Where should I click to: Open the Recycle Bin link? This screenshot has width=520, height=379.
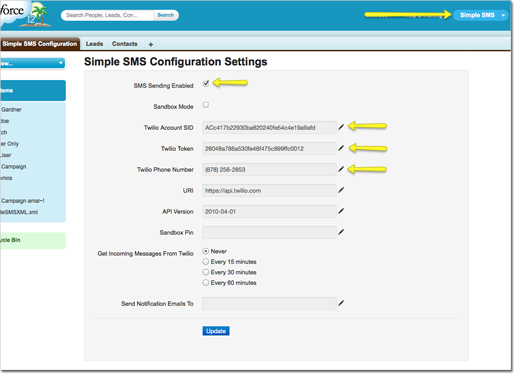click(10, 240)
